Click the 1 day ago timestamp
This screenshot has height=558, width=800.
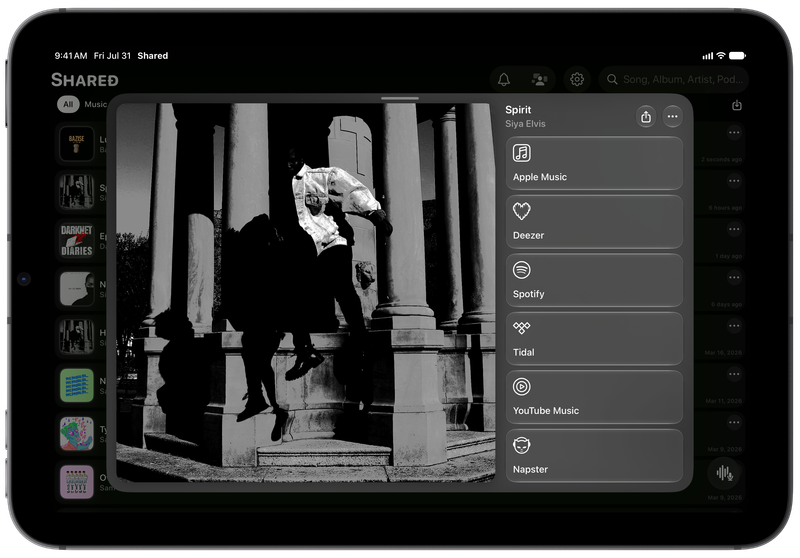coord(728,256)
